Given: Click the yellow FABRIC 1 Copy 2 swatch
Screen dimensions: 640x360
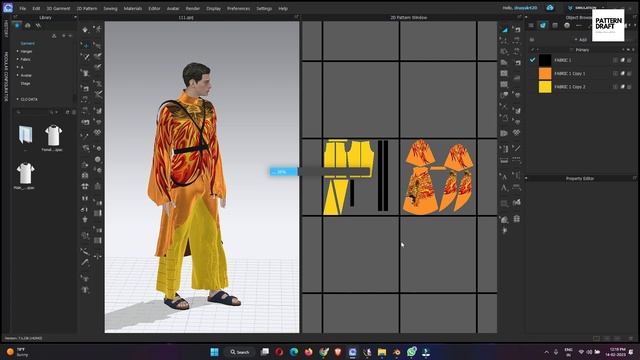Looking at the screenshot, I should pos(545,87).
